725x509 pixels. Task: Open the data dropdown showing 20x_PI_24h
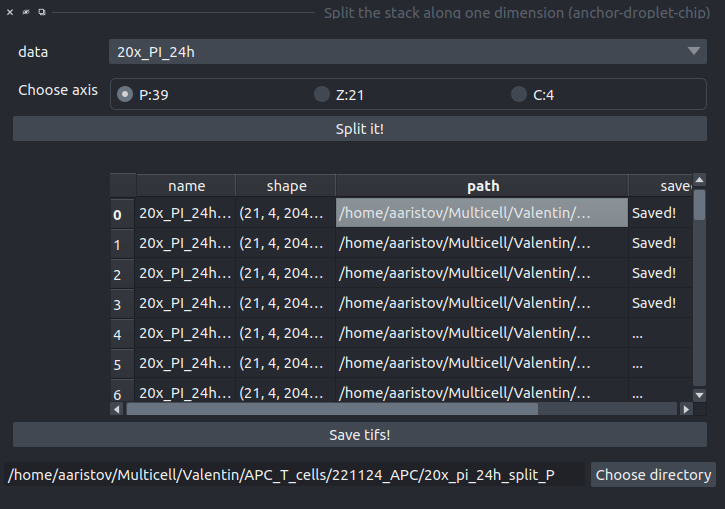click(407, 52)
